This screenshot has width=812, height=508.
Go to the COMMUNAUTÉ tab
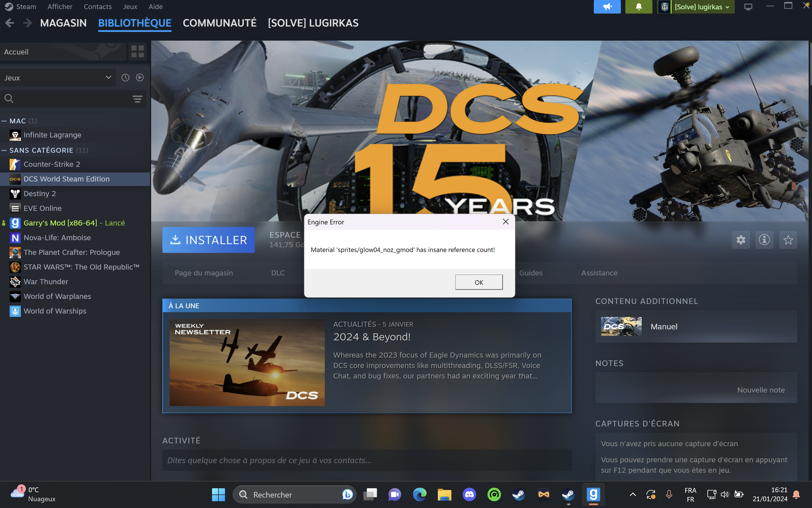click(219, 23)
